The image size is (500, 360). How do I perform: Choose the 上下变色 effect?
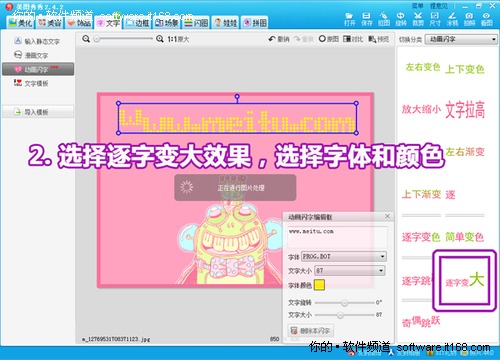[x=465, y=69]
